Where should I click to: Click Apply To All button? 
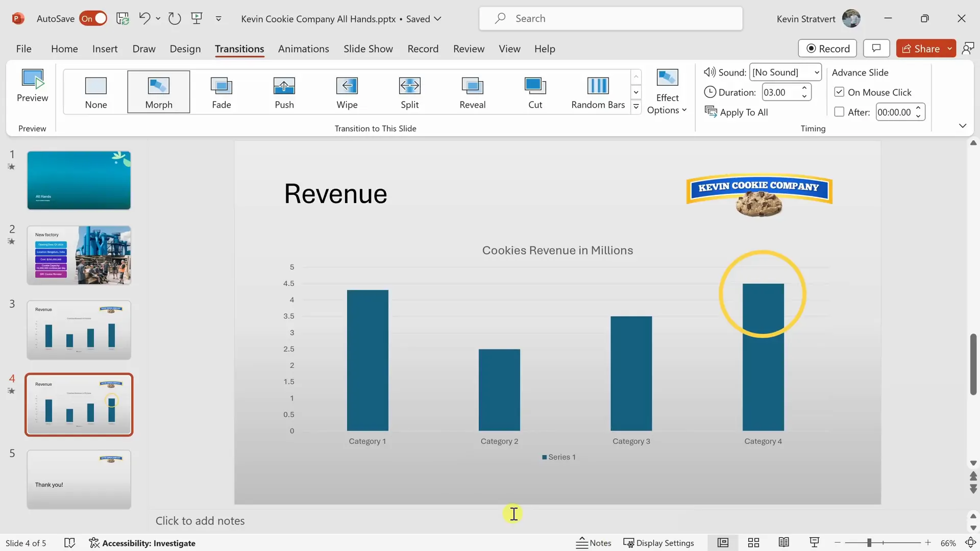(736, 112)
